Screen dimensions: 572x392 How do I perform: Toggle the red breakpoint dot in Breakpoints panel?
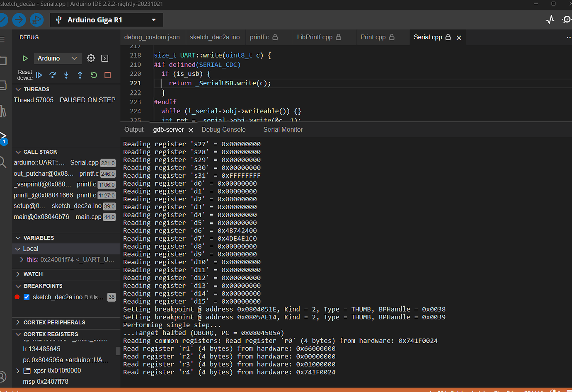17,297
